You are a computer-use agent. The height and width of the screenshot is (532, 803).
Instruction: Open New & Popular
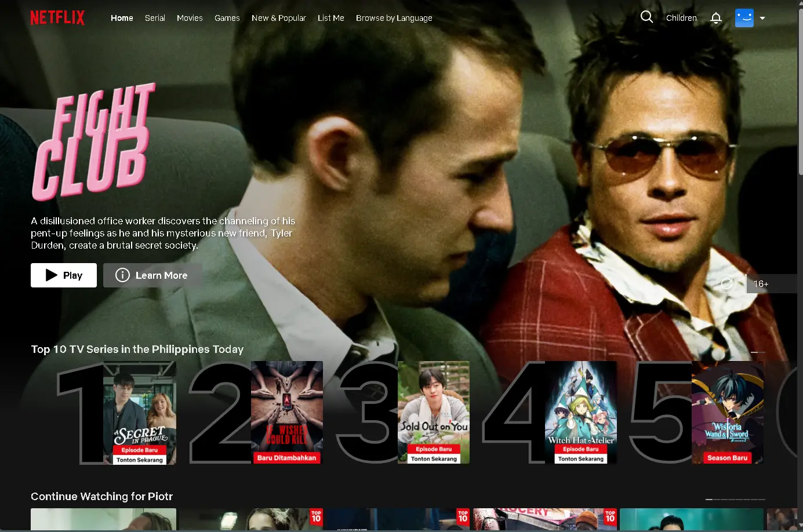click(279, 18)
